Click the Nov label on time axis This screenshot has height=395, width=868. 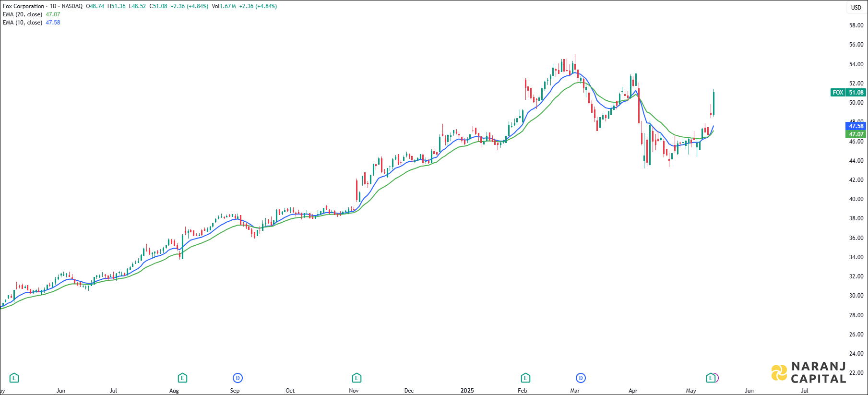(354, 391)
